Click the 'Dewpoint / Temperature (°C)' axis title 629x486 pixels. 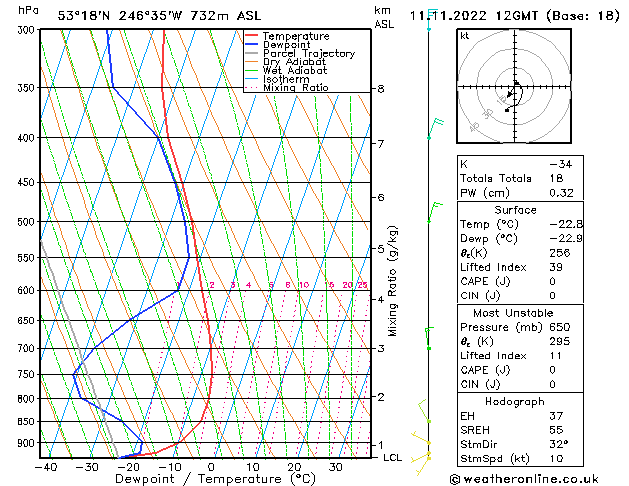[215, 479]
